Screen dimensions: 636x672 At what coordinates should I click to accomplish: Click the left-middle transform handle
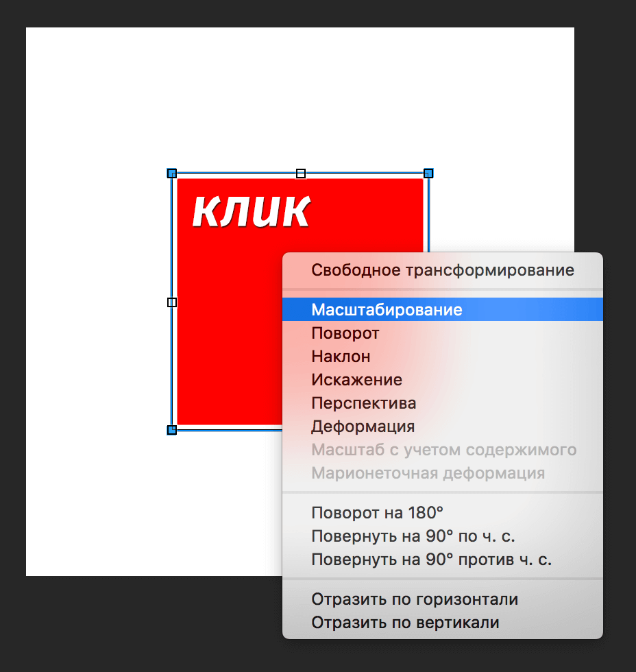(171, 301)
